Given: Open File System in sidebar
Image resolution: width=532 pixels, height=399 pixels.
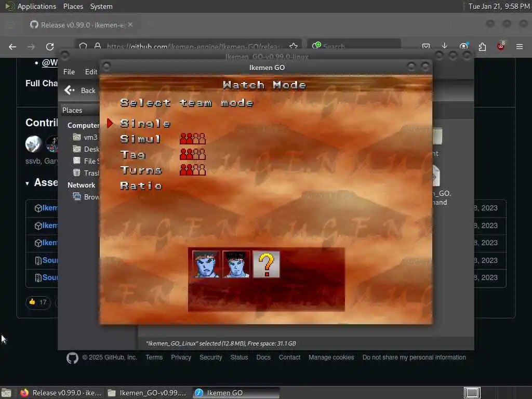Looking at the screenshot, I should pos(86,161).
